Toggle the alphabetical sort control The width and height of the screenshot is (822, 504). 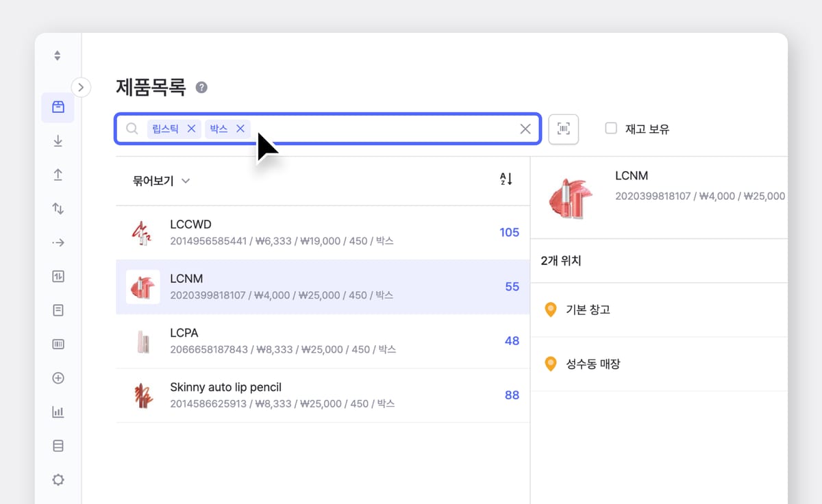click(x=506, y=179)
